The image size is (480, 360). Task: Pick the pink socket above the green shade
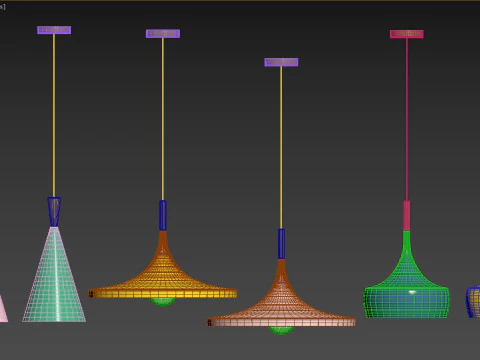tap(407, 215)
